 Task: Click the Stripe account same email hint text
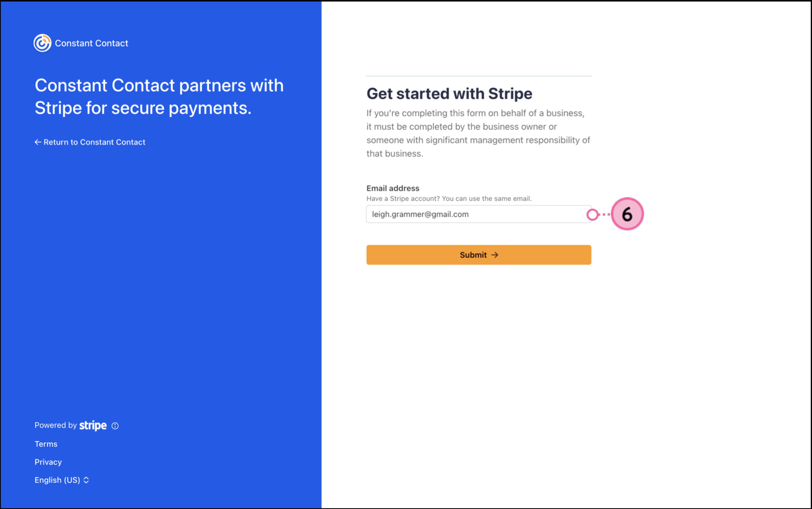coord(449,199)
